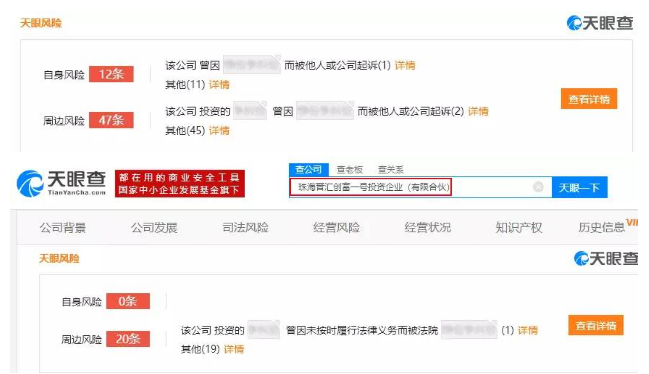Click the 曾因未按时履行法律义务而被法院 text

click(362, 330)
